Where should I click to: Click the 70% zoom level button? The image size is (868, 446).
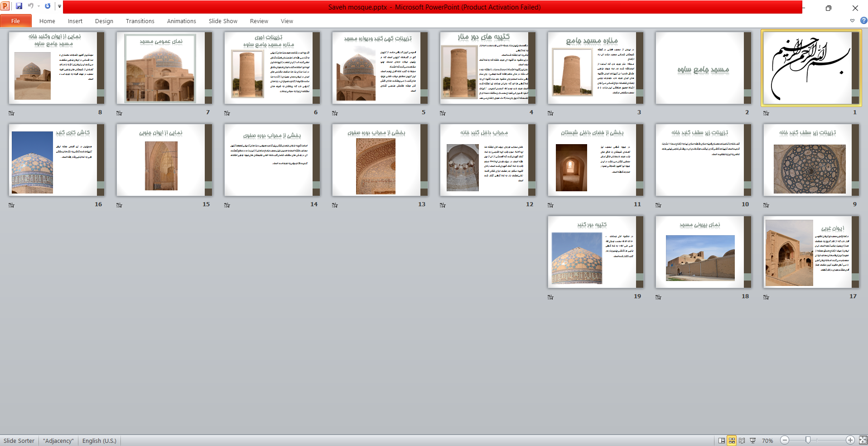point(767,441)
